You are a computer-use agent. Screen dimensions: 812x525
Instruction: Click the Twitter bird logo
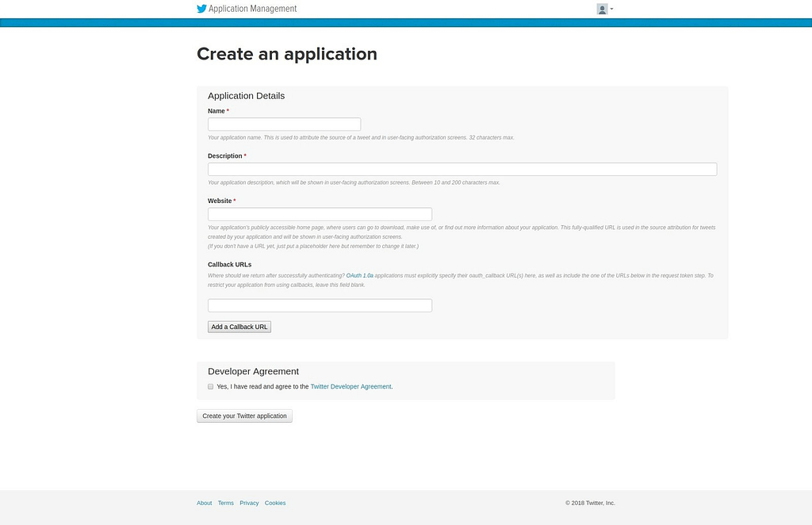pyautogui.click(x=201, y=9)
